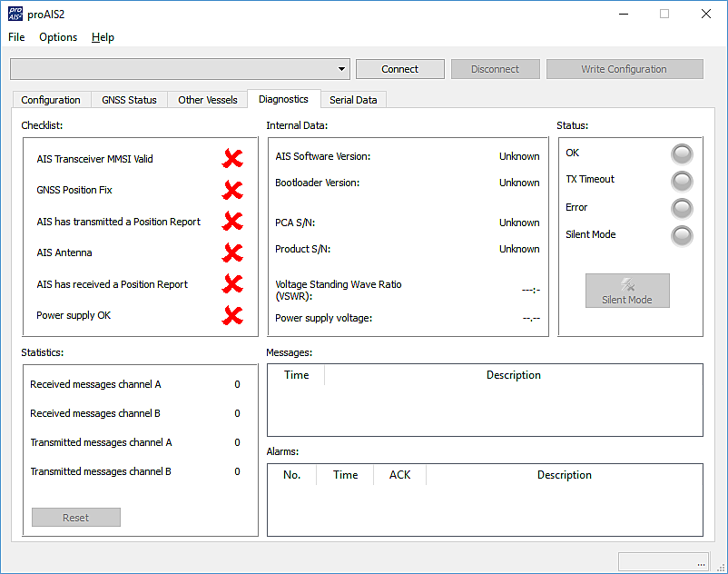The height and width of the screenshot is (574, 728).
Task: Click the Time column header in Alarms
Action: (346, 475)
